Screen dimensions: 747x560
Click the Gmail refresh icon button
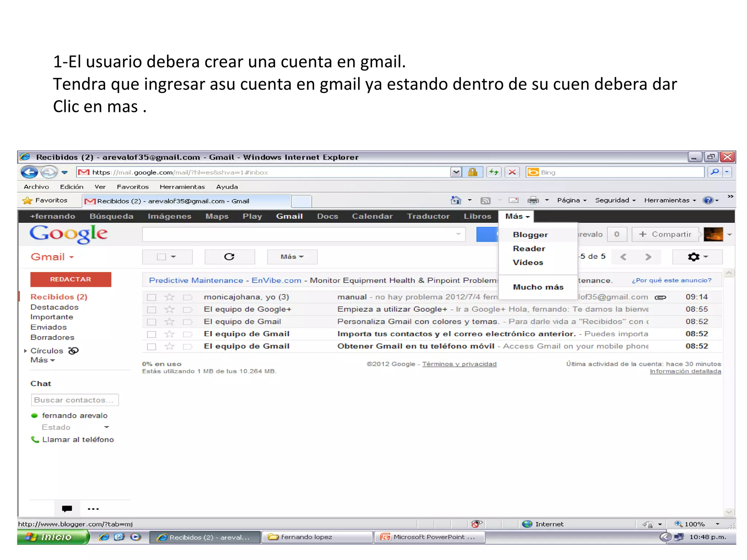229,257
